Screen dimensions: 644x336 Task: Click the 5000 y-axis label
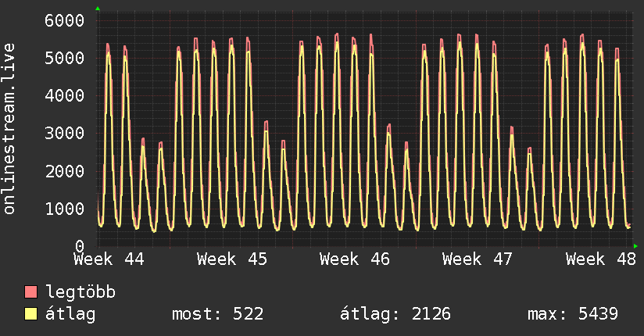pyautogui.click(x=65, y=58)
